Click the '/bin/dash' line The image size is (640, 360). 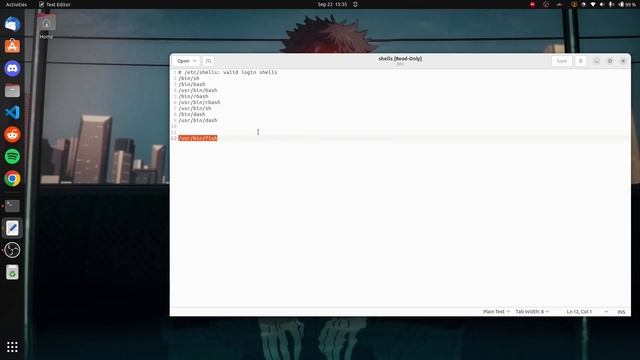192,114
